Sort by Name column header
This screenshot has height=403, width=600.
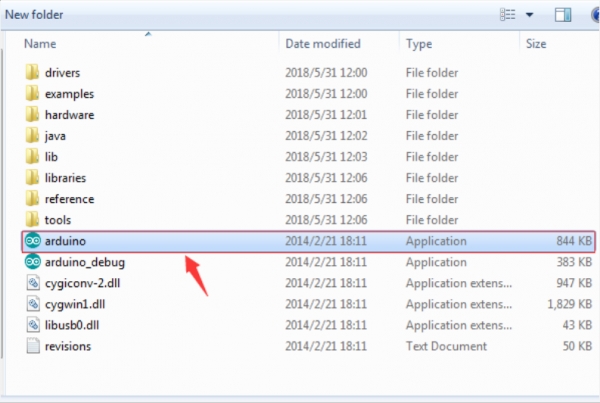(40, 44)
